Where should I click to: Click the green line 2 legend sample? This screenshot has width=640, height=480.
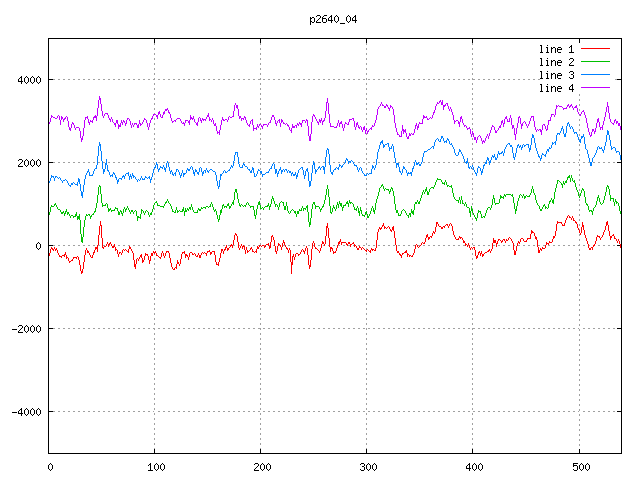[x=596, y=62]
